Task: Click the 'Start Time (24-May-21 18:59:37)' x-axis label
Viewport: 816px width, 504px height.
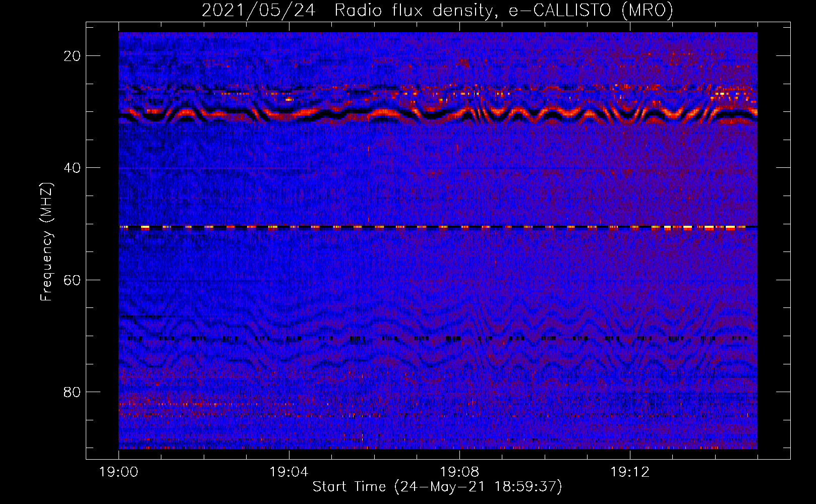Action: (437, 487)
